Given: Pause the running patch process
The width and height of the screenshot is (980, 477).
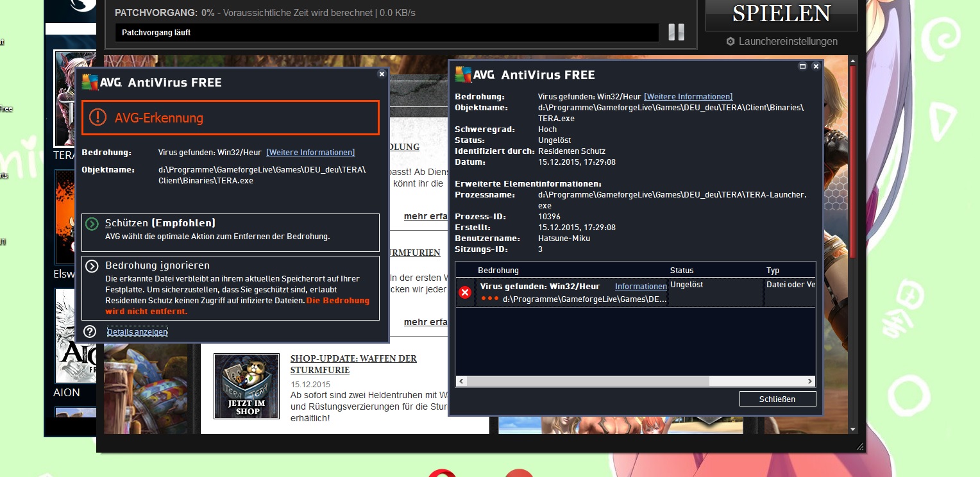Looking at the screenshot, I should coord(676,32).
